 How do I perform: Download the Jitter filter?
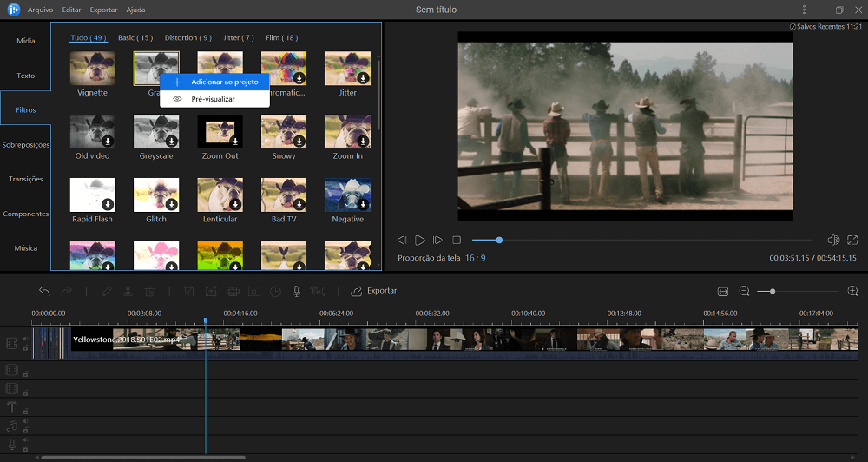coord(363,78)
